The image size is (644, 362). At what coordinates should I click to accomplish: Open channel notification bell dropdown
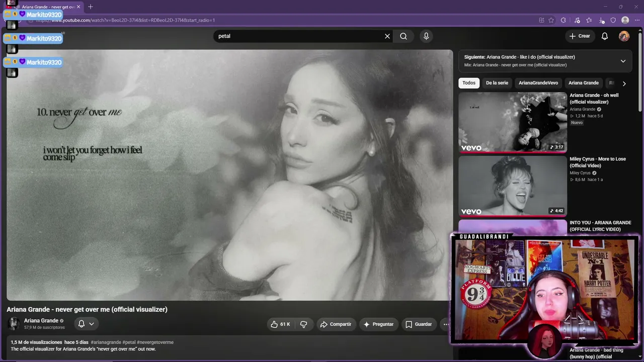(86, 324)
